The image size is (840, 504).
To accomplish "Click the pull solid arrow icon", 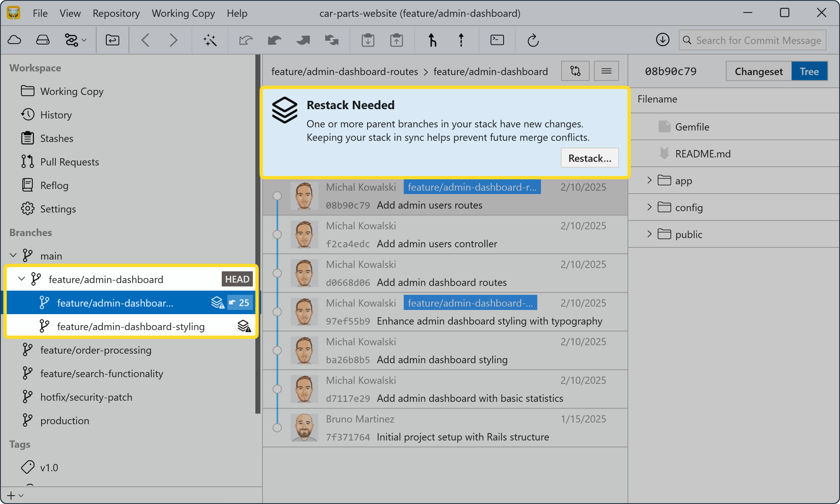I will 274,40.
